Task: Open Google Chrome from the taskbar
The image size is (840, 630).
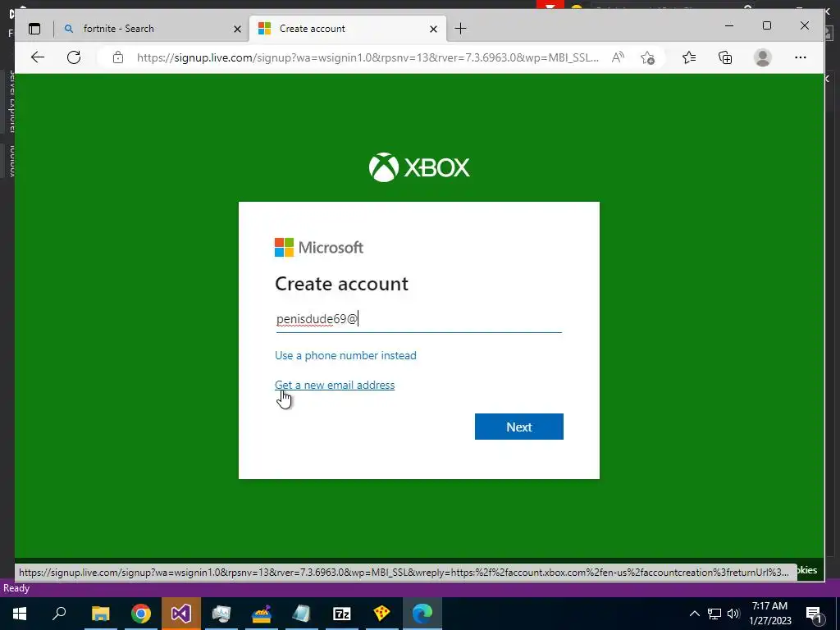Action: 141,614
